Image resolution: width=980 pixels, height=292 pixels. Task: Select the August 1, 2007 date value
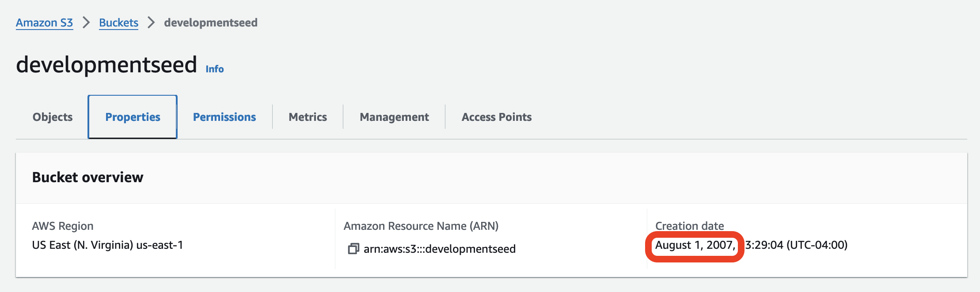pyautogui.click(x=695, y=245)
